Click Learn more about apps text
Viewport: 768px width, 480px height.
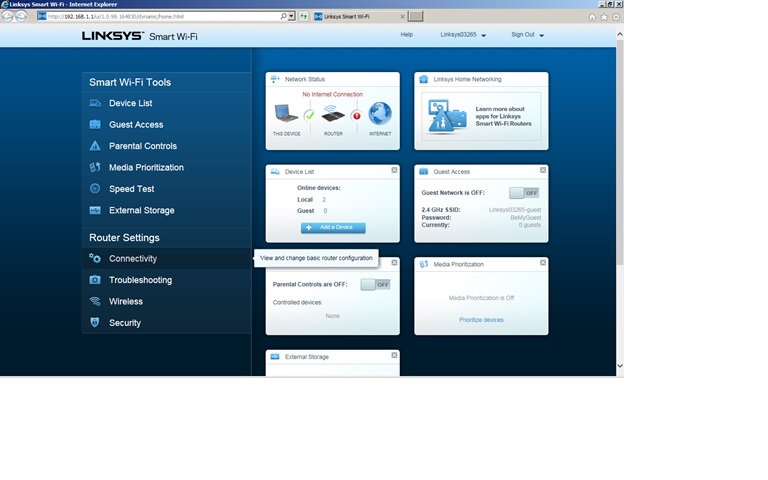click(x=503, y=117)
